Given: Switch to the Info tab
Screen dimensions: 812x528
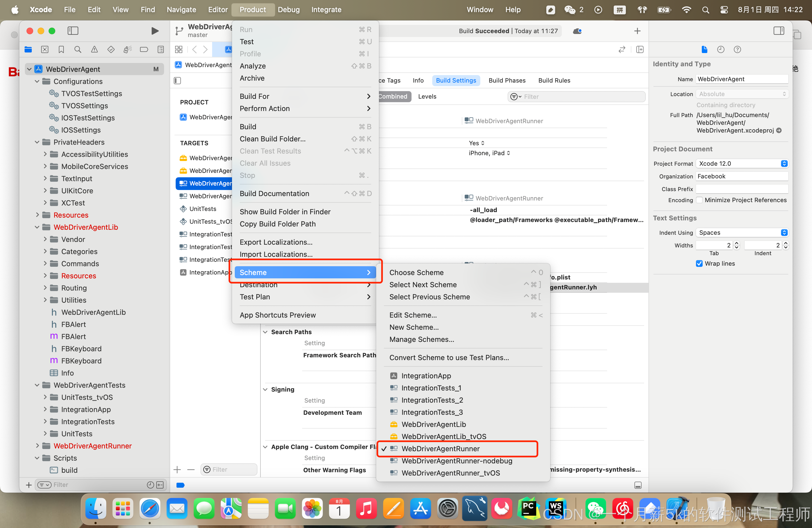Looking at the screenshot, I should [x=418, y=80].
